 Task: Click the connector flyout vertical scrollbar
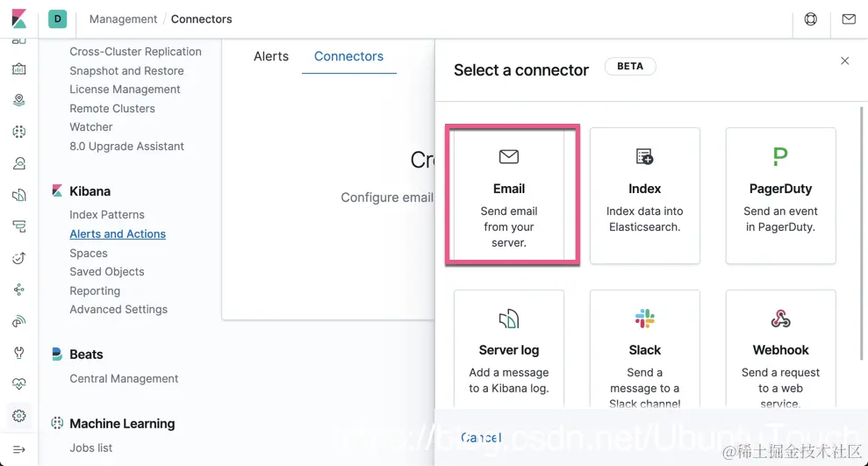point(861,233)
